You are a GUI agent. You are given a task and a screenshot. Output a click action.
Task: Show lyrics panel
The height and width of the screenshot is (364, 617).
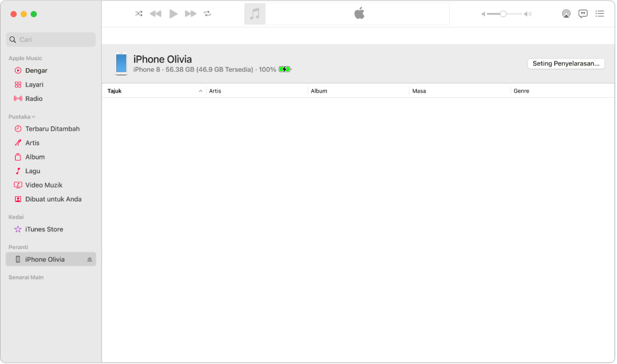pos(583,14)
